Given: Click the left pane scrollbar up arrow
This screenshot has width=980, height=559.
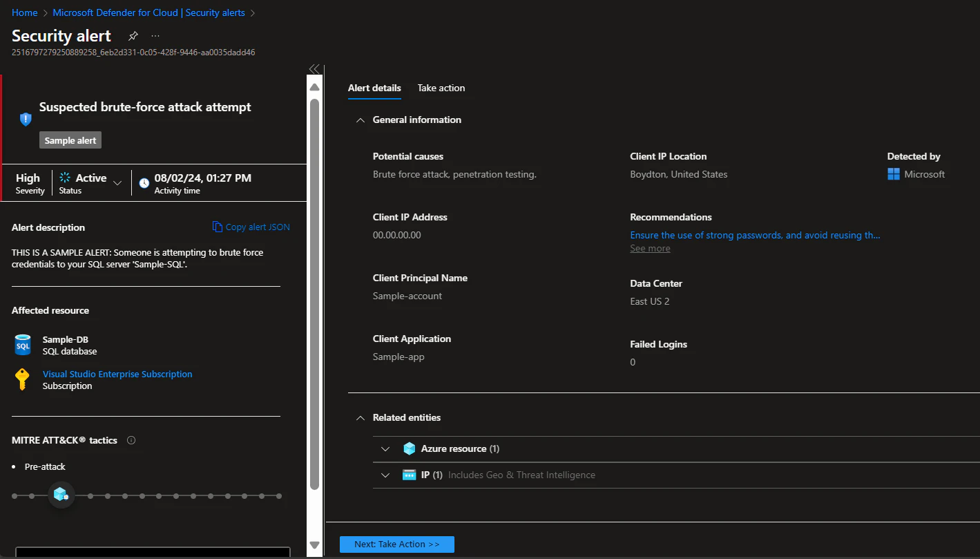Looking at the screenshot, I should tap(314, 87).
